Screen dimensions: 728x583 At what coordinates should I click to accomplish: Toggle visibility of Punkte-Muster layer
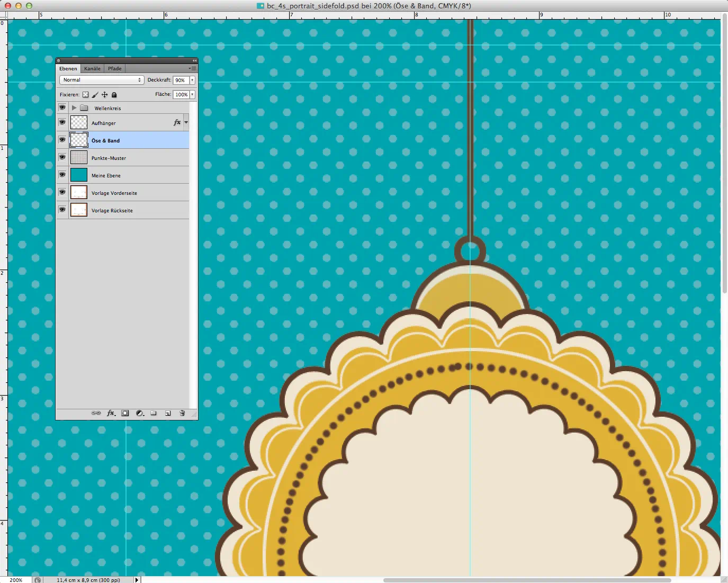click(62, 157)
